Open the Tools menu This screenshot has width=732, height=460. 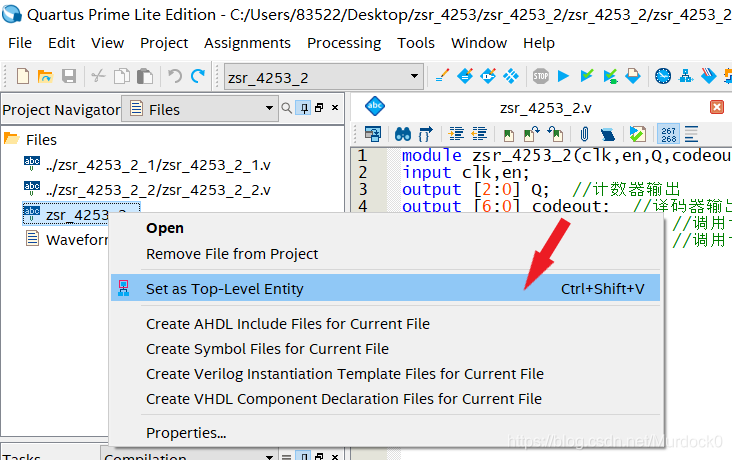click(415, 43)
